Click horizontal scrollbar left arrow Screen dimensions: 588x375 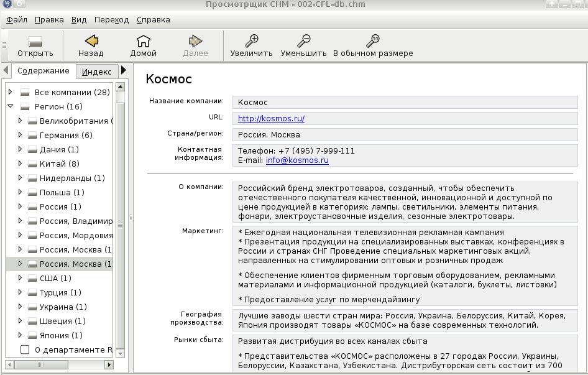[x=9, y=364]
